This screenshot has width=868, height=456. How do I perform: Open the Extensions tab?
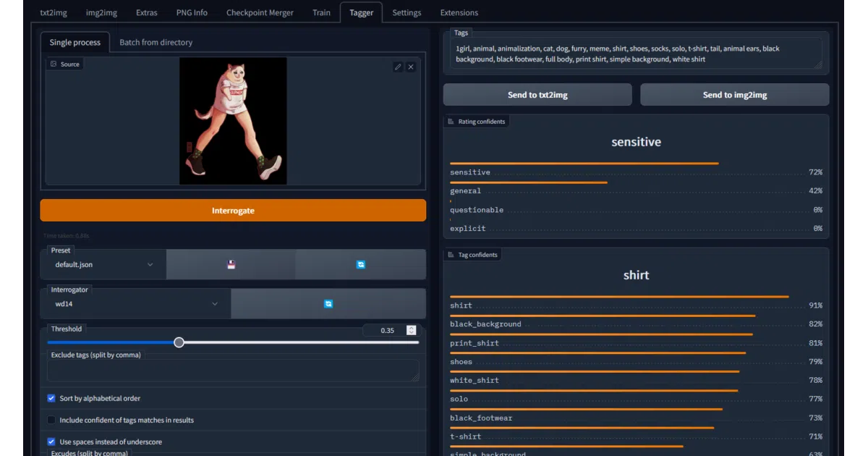click(459, 12)
